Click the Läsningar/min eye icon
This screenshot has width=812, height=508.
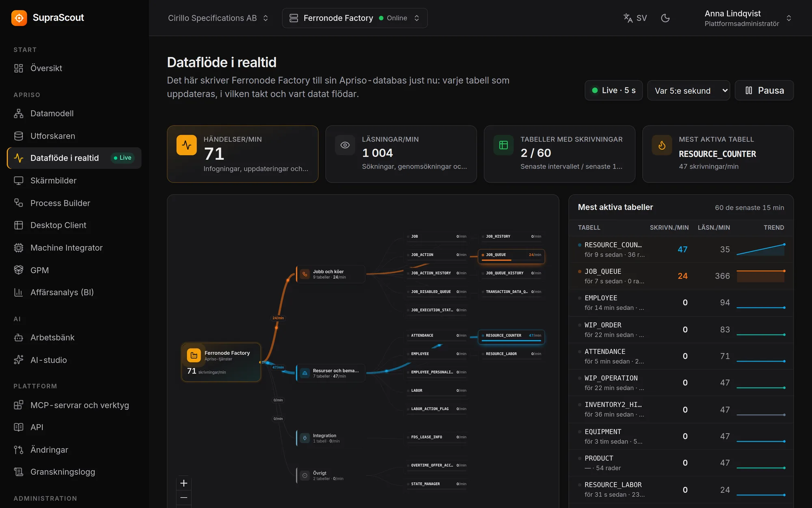[x=345, y=145]
